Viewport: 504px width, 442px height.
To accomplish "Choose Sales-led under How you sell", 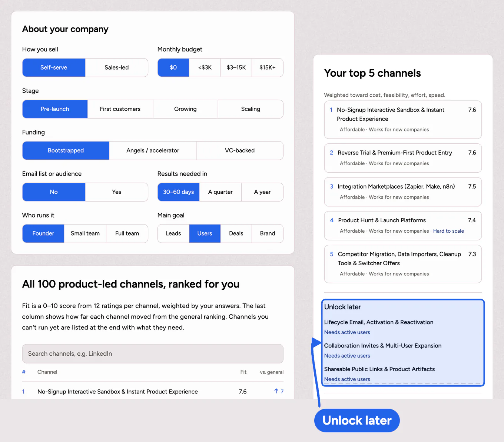I will (x=117, y=67).
